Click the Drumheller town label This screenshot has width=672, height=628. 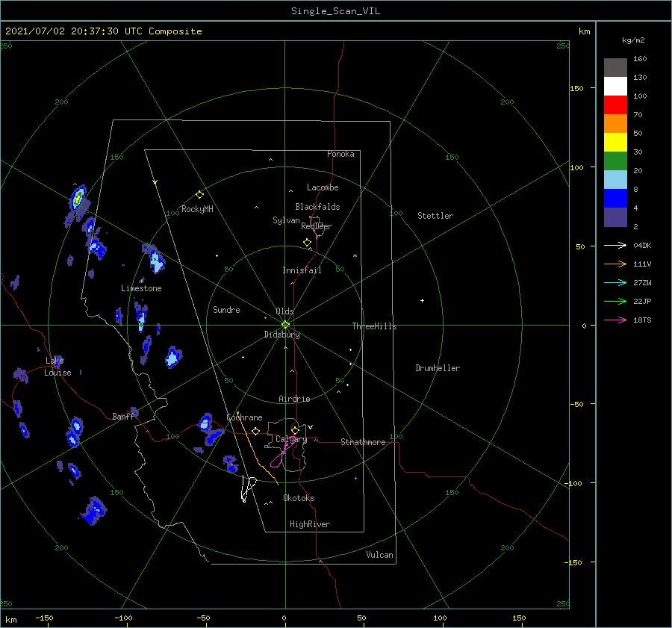point(438,368)
